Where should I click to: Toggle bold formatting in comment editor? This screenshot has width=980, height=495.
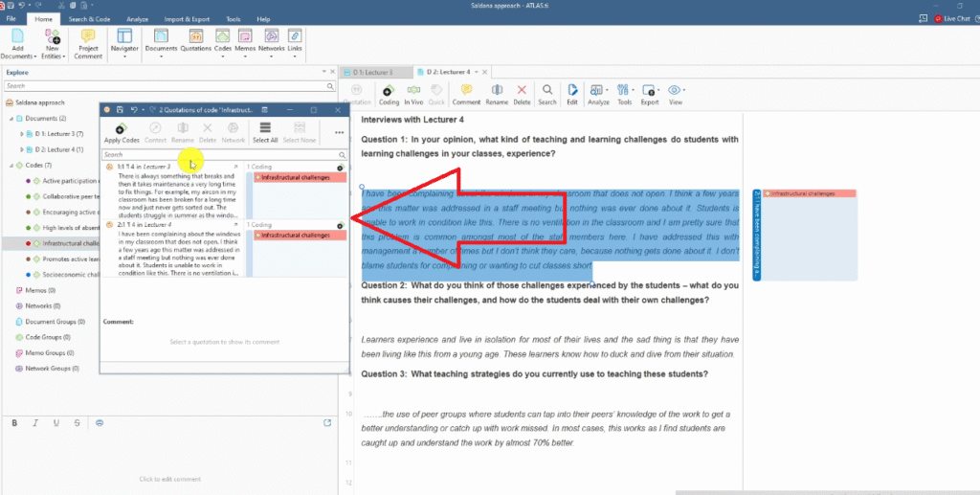14,422
